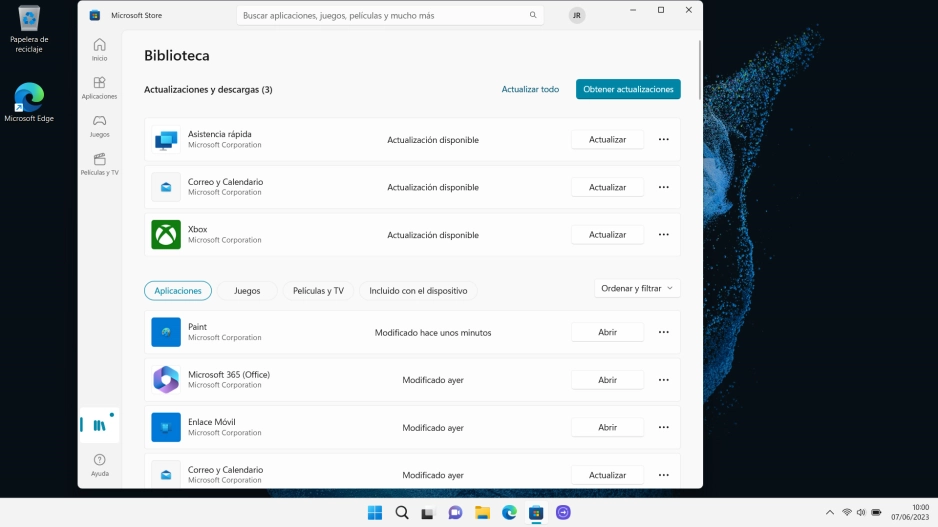Click the Enlace Móvil app icon
938x527 pixels.
[x=166, y=427]
